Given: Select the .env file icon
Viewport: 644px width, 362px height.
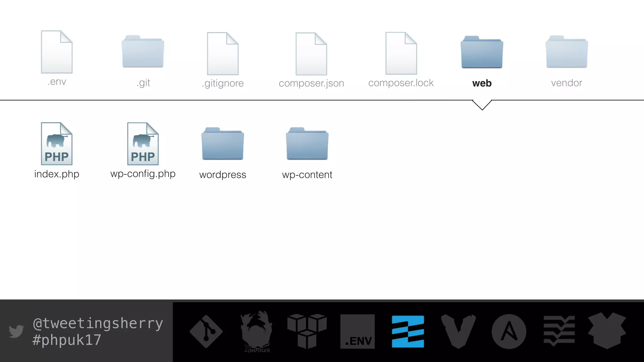Looking at the screenshot, I should click(x=57, y=52).
